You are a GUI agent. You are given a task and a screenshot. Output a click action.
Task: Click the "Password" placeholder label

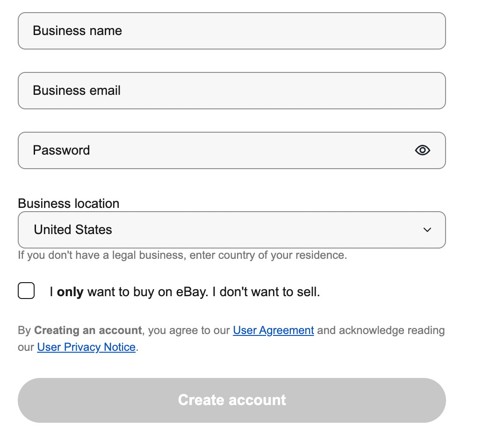(61, 150)
